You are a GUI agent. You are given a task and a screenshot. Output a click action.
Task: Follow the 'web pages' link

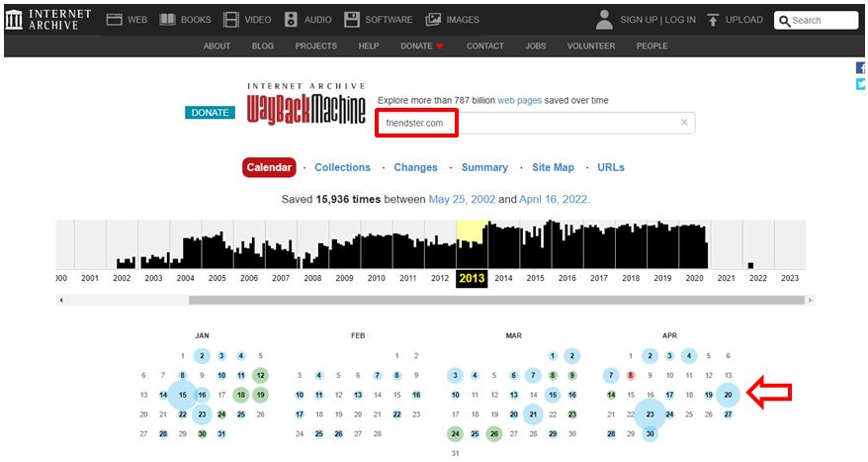519,100
